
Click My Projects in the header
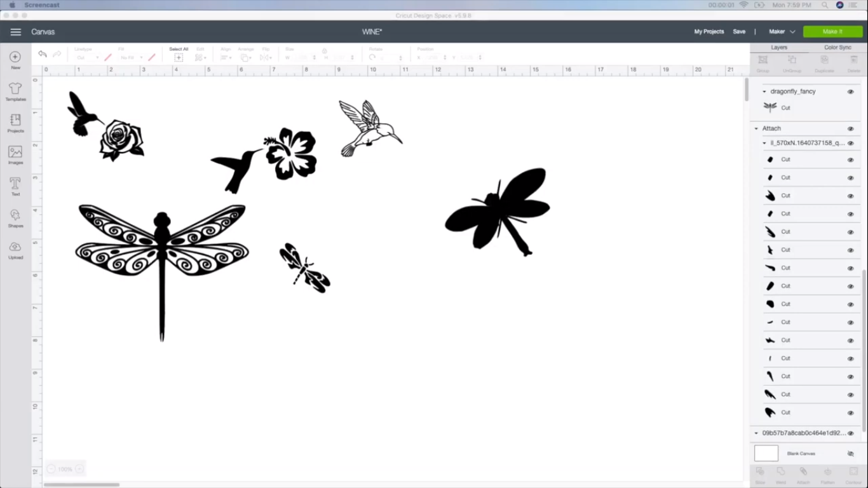pos(709,31)
